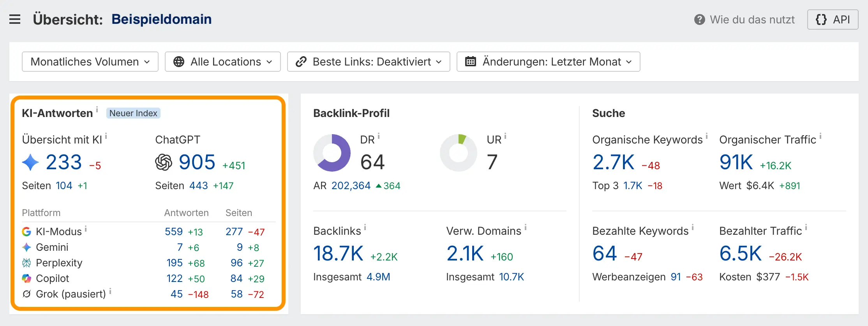
Task: Open Organische Keywords 2.7K value
Action: point(614,162)
